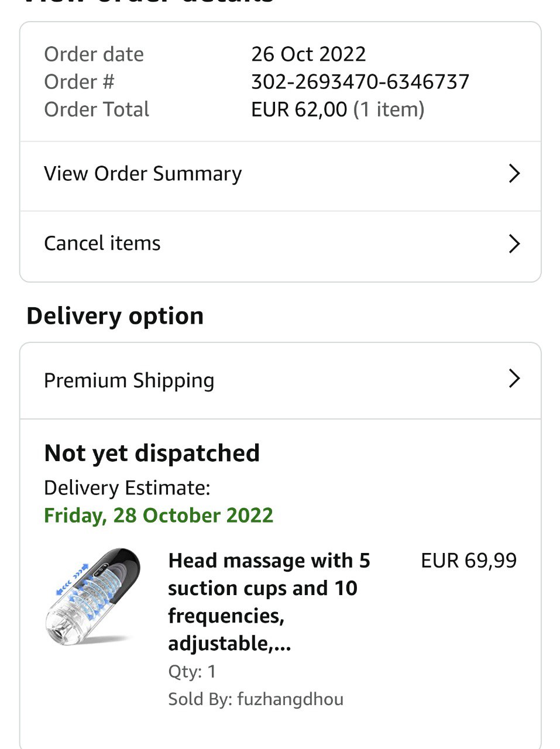Click delivery date Friday, 28 October 2022
560x749 pixels.
(x=159, y=516)
